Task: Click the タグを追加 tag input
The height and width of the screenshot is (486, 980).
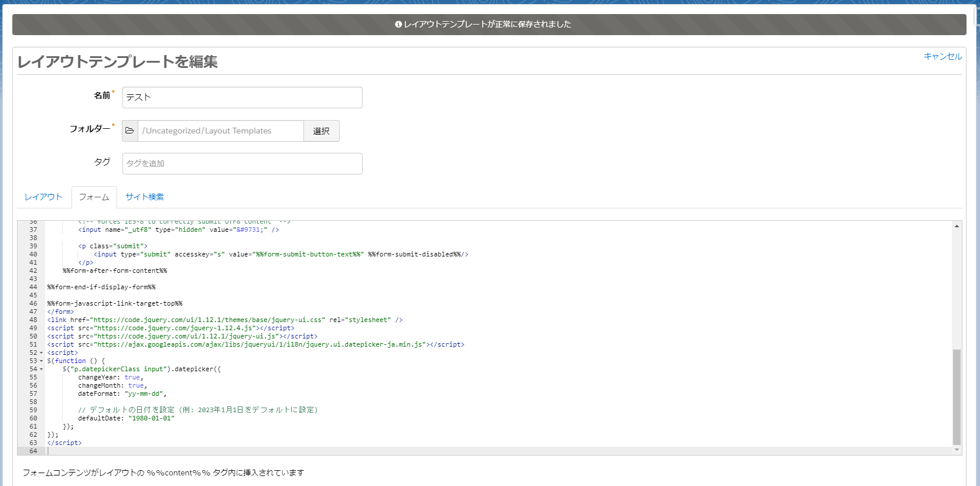Action: tap(242, 163)
